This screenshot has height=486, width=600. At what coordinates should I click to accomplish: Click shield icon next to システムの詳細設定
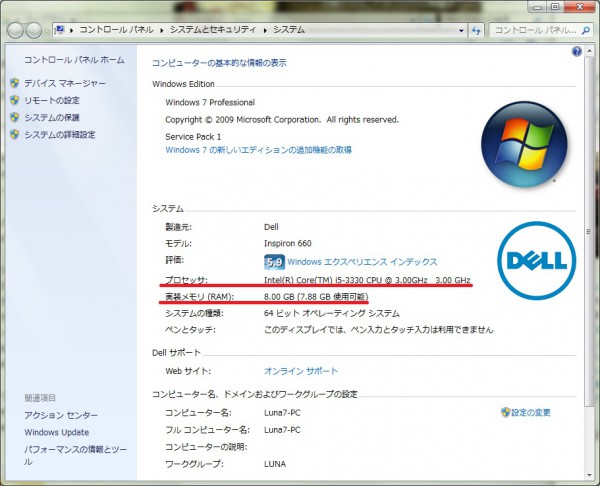15,135
